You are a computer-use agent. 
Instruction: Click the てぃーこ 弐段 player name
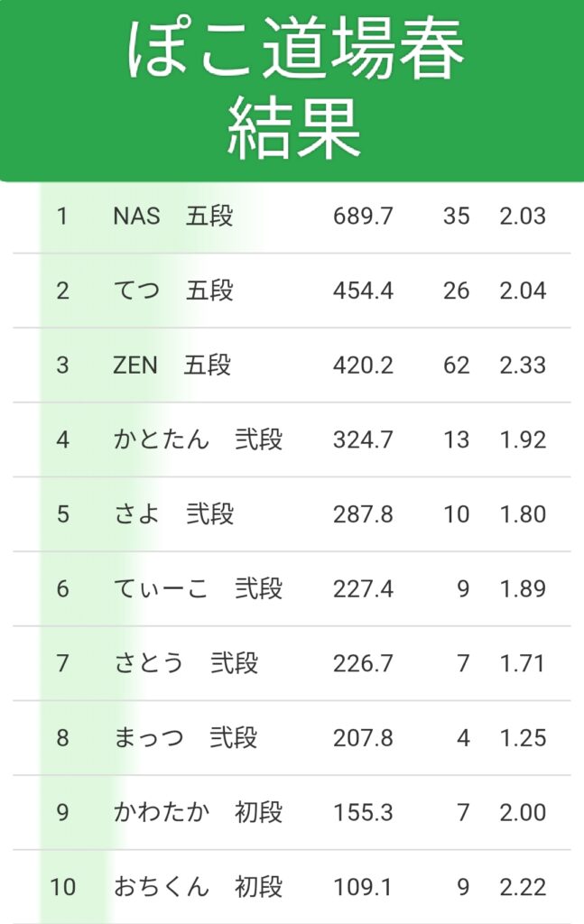198,589
